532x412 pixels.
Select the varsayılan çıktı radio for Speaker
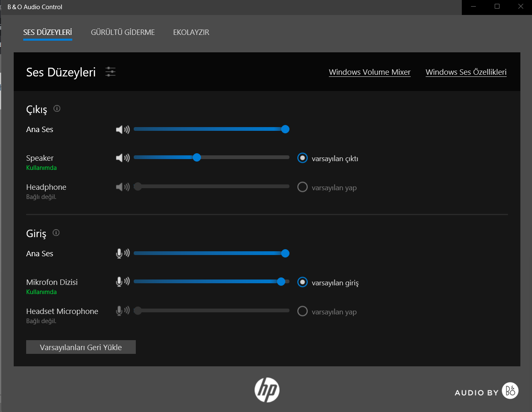302,158
